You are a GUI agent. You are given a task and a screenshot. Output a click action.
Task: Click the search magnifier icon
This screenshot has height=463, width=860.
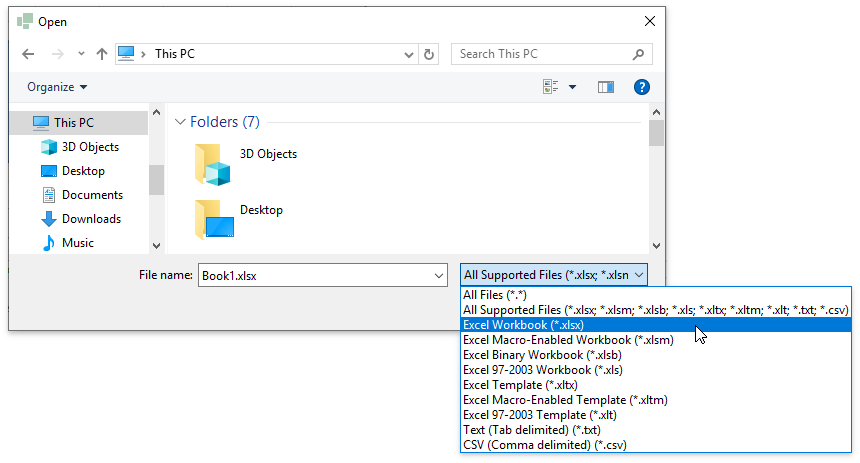[x=638, y=54]
